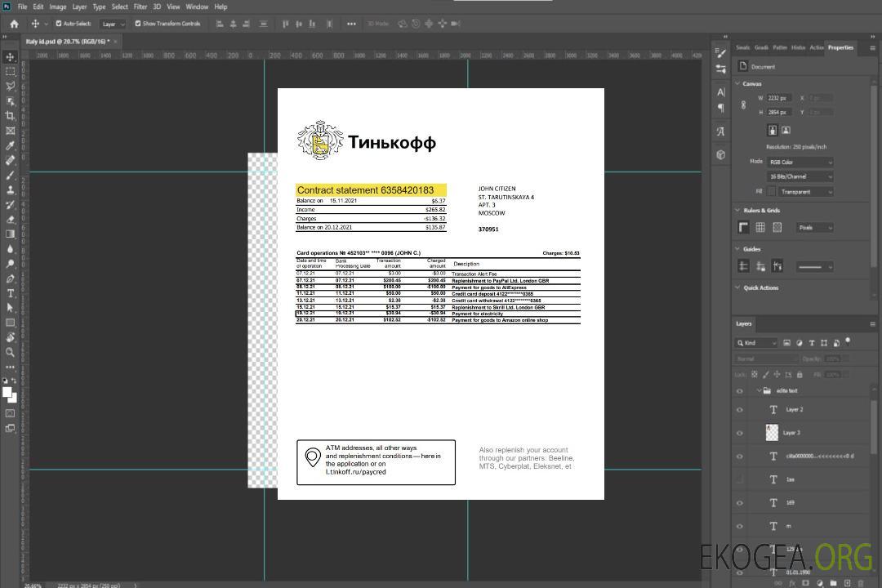Open the Character panel icon
Image resolution: width=882 pixels, height=588 pixels.
point(721,92)
